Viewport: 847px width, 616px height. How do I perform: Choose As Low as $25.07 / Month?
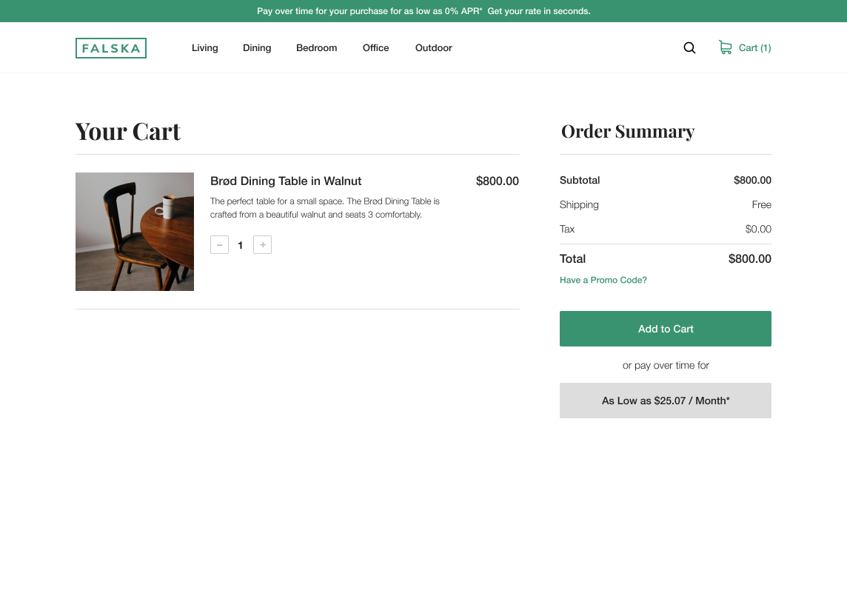click(665, 401)
